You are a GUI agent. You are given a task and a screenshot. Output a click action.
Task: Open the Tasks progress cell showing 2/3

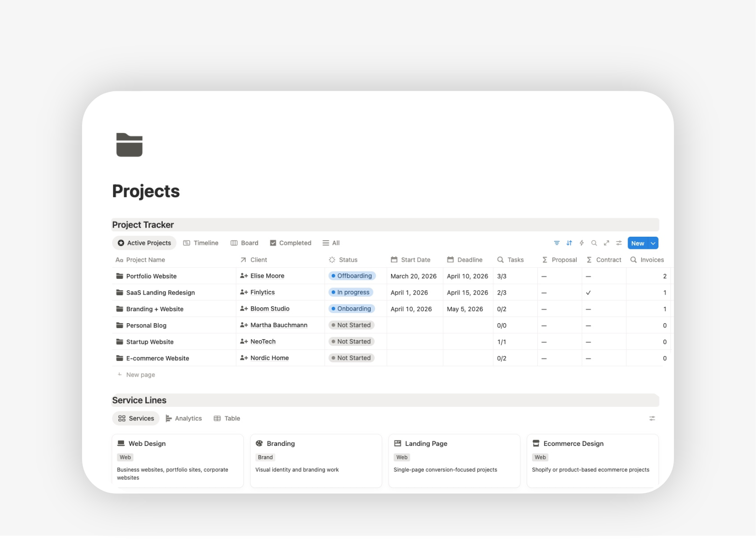pos(502,292)
